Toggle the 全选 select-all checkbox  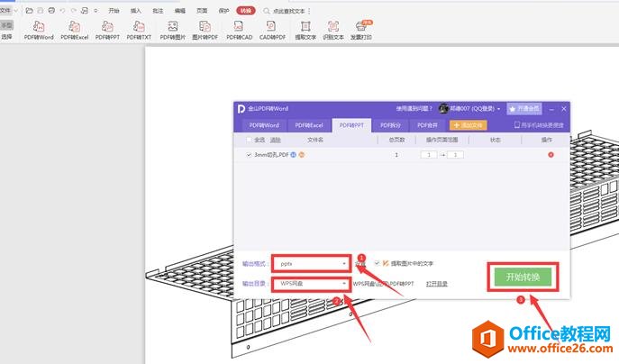coord(249,140)
